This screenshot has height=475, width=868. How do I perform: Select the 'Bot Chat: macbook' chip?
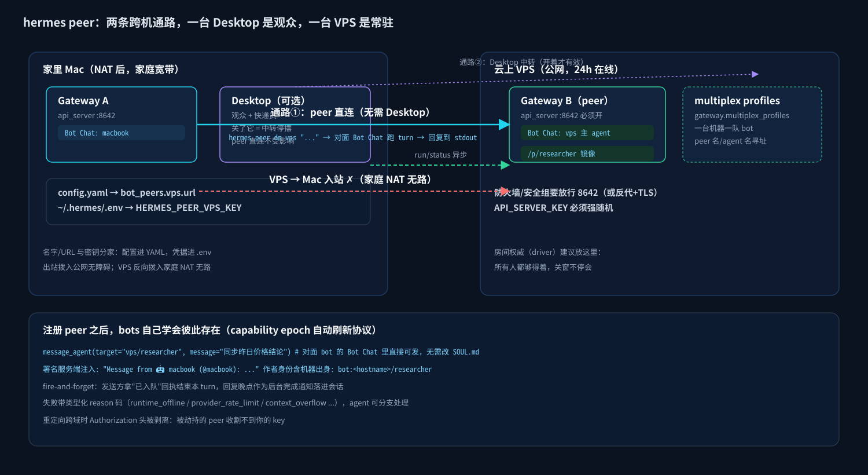[122, 133]
